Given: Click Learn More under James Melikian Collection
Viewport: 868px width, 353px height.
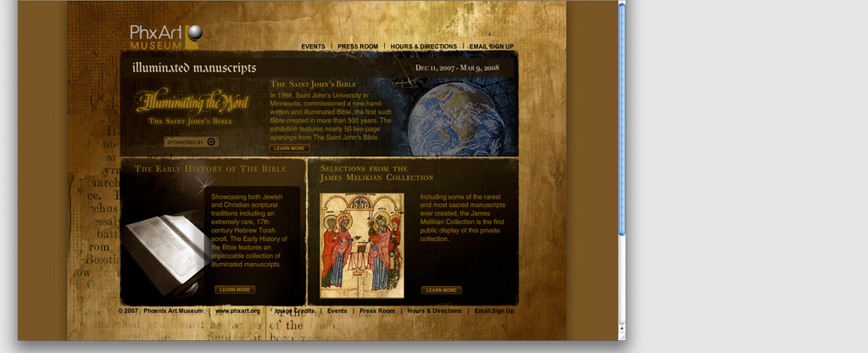Looking at the screenshot, I should [441, 290].
